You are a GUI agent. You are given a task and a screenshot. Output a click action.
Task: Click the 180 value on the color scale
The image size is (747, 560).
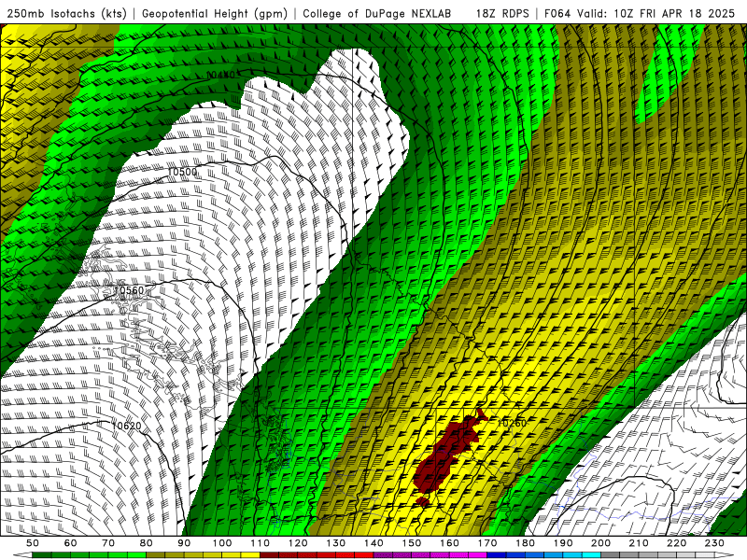tap(525, 543)
